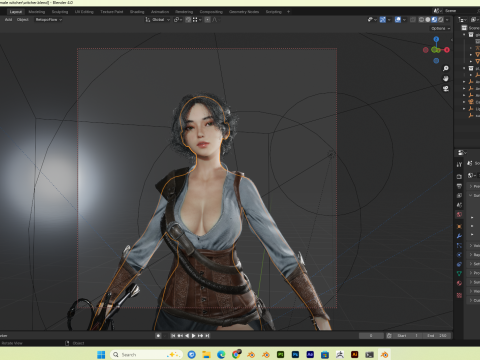Image resolution: width=480 pixels, height=360 pixels.
Task: Open the Global transform orientation dropdown
Action: pos(158,20)
